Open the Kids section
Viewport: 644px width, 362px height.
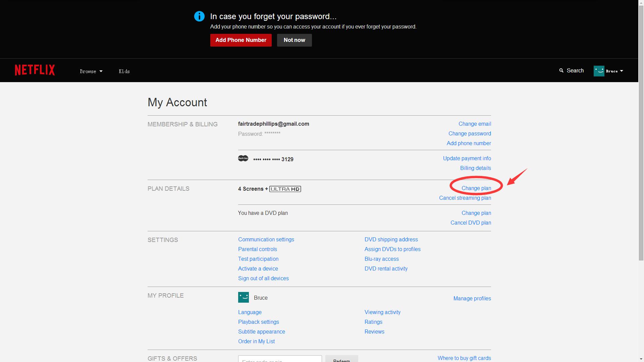point(124,71)
